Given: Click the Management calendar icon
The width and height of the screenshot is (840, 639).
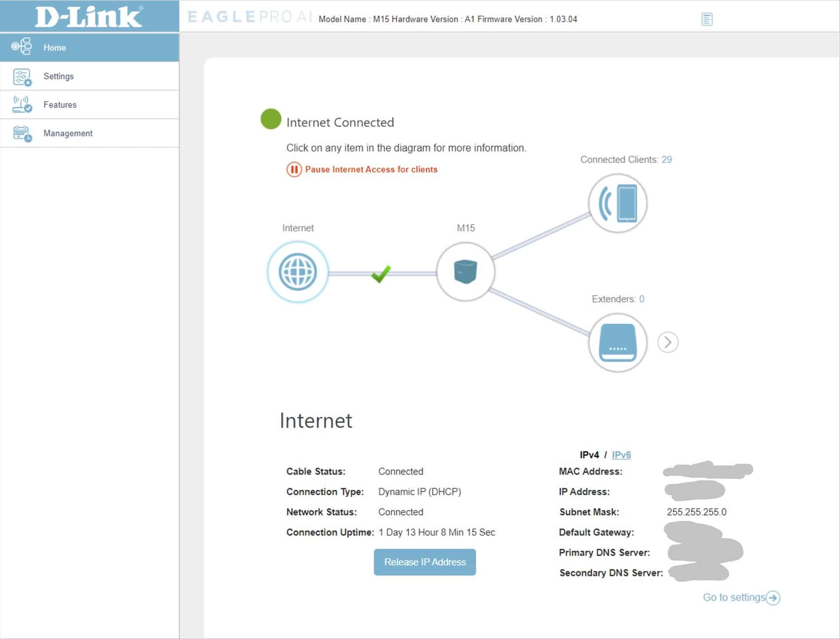Looking at the screenshot, I should pos(22,134).
